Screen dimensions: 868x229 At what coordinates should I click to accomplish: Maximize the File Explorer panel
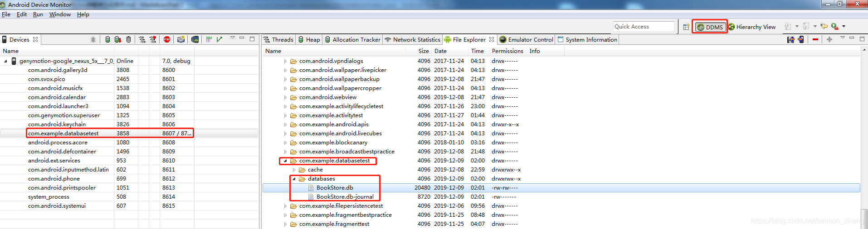click(862, 38)
